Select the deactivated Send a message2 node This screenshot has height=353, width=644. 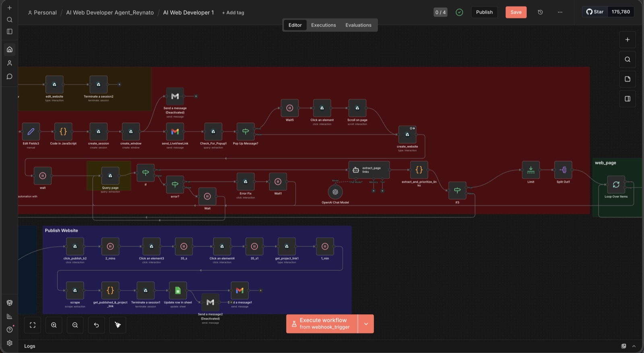pos(210,302)
